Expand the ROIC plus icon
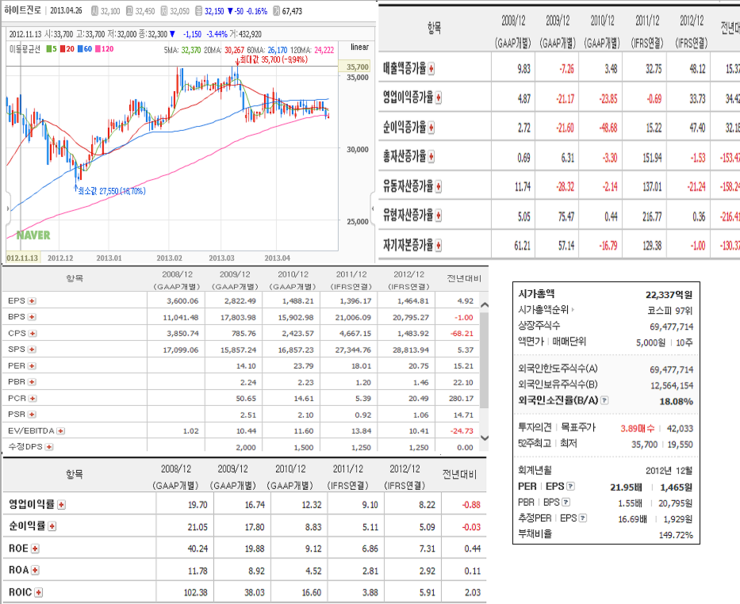This screenshot has height=604, width=740. tap(39, 592)
